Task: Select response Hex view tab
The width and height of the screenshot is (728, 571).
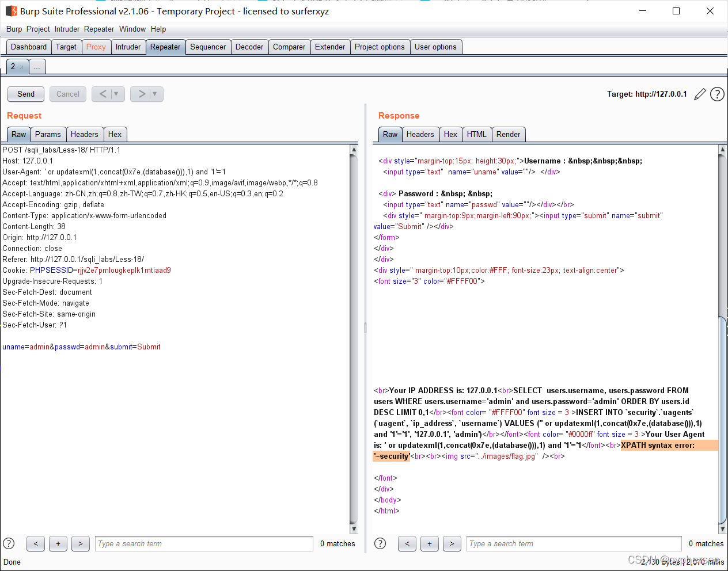Action: pyautogui.click(x=450, y=134)
